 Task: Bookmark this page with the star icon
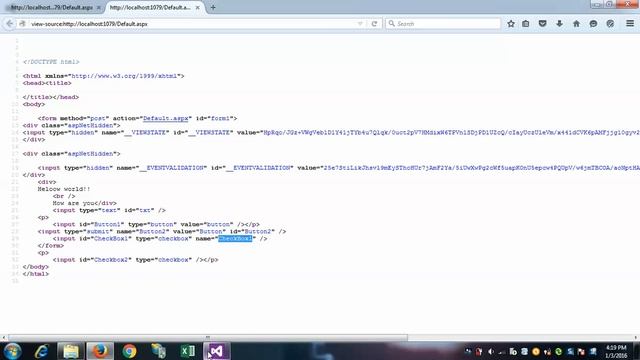(x=511, y=24)
